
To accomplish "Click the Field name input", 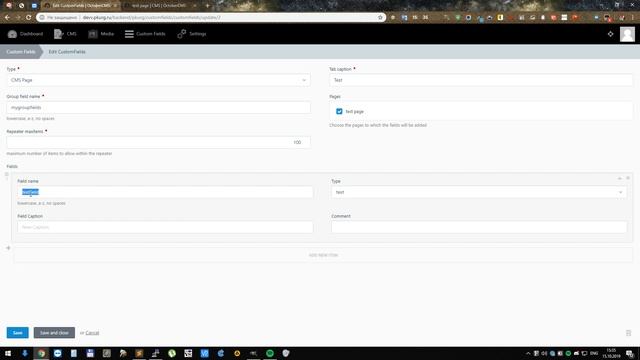I will [x=165, y=192].
